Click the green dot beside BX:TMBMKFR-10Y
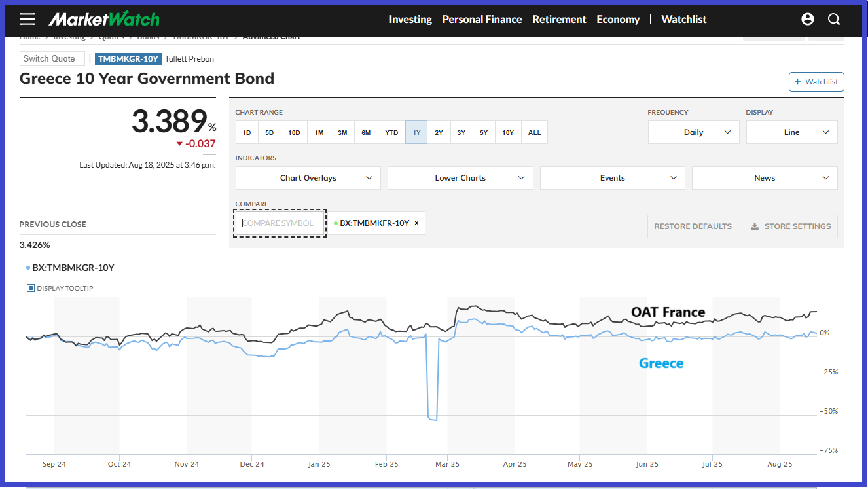Image resolution: width=868 pixels, height=489 pixels. (336, 223)
